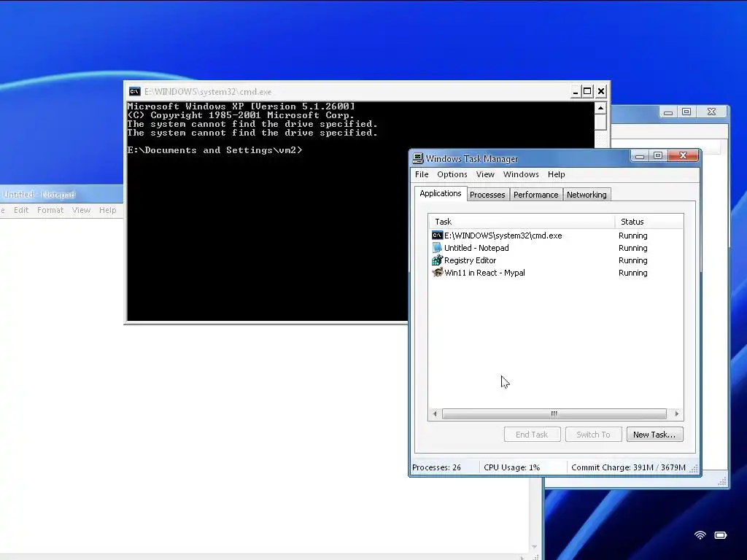Minimize the Windows Task Manager window

(640, 156)
